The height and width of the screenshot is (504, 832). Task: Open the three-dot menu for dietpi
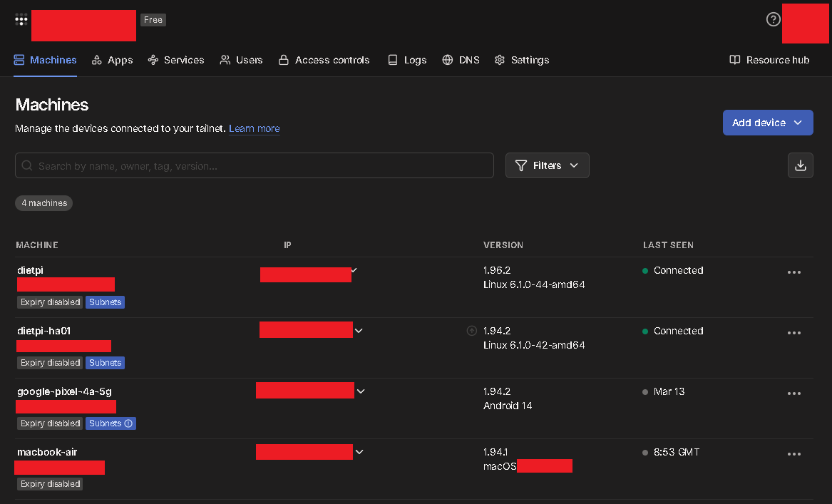pos(794,272)
